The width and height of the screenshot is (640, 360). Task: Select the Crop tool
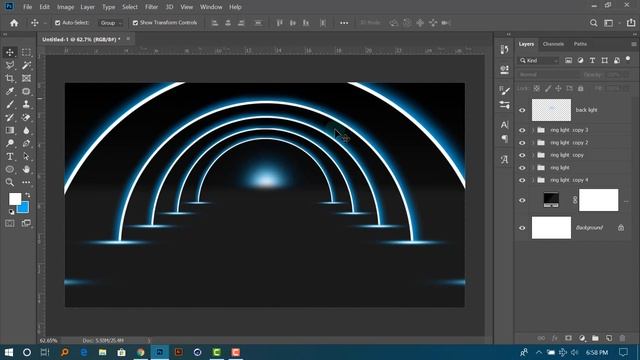point(10,78)
